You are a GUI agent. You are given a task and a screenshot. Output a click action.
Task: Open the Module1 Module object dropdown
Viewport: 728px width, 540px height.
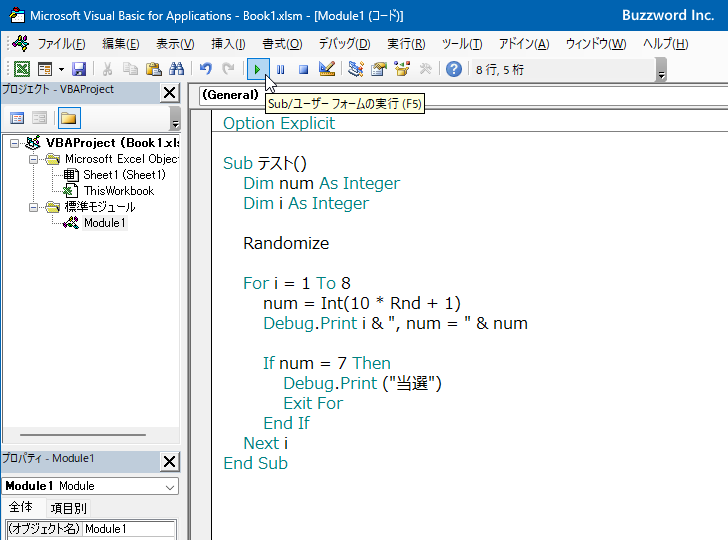[x=170, y=487]
